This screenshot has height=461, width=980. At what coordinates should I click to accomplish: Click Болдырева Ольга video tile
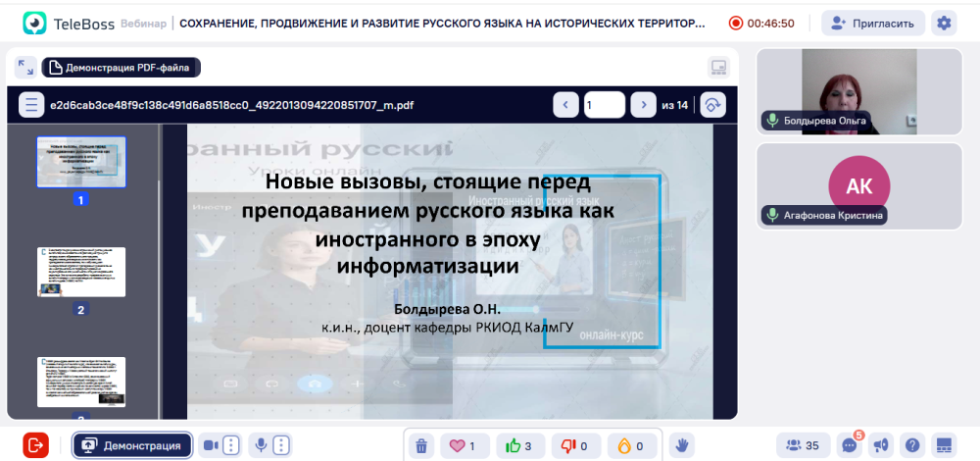(x=859, y=91)
